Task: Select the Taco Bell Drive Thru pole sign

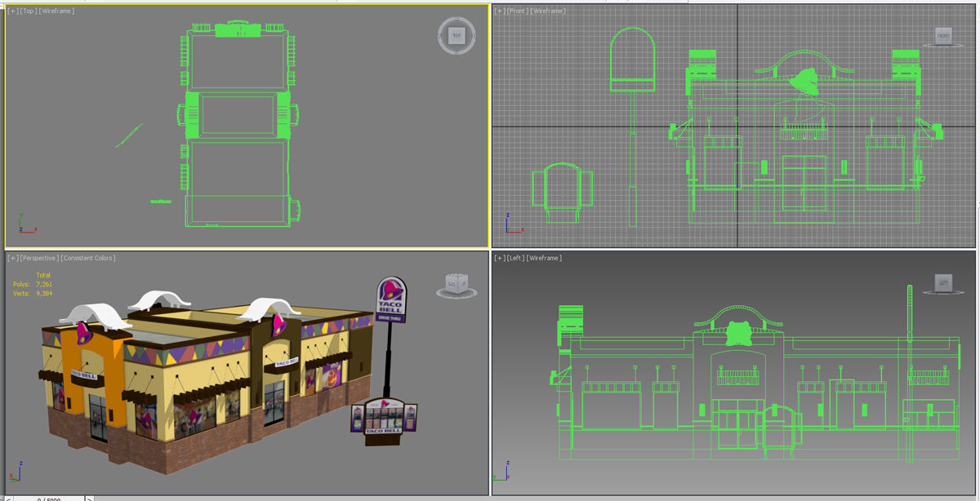Action: click(390, 301)
